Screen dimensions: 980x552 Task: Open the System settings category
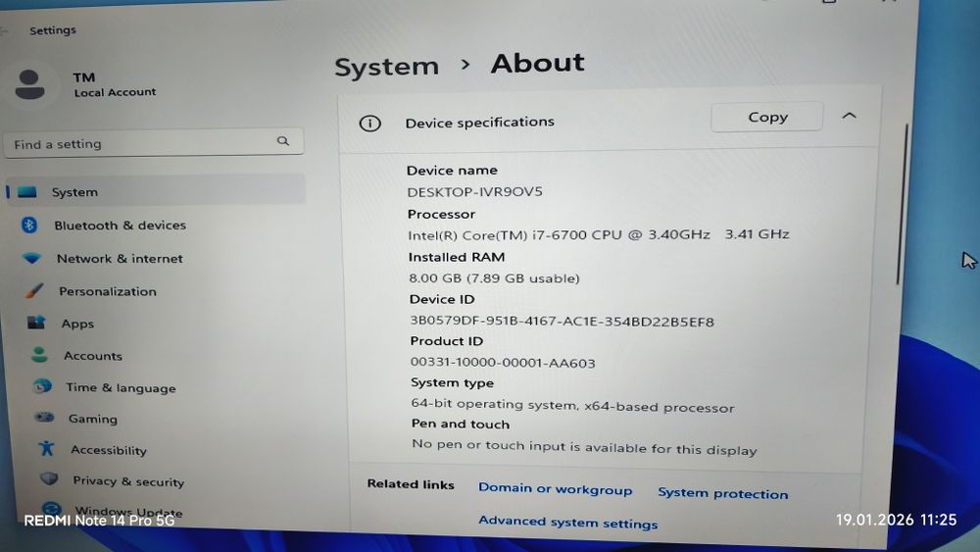pyautogui.click(x=156, y=191)
